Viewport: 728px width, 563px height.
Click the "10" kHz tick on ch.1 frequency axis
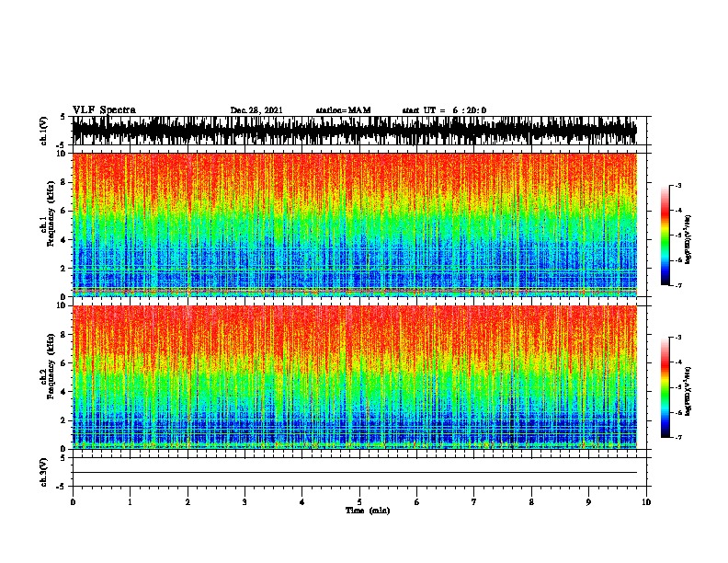pos(63,154)
